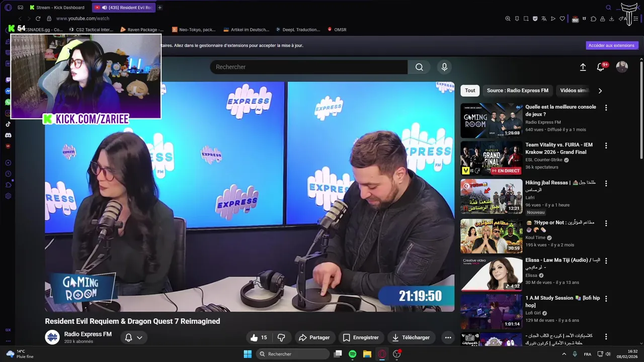
Task: Open options for 1 A.M Study Session video
Action: [x=606, y=299]
